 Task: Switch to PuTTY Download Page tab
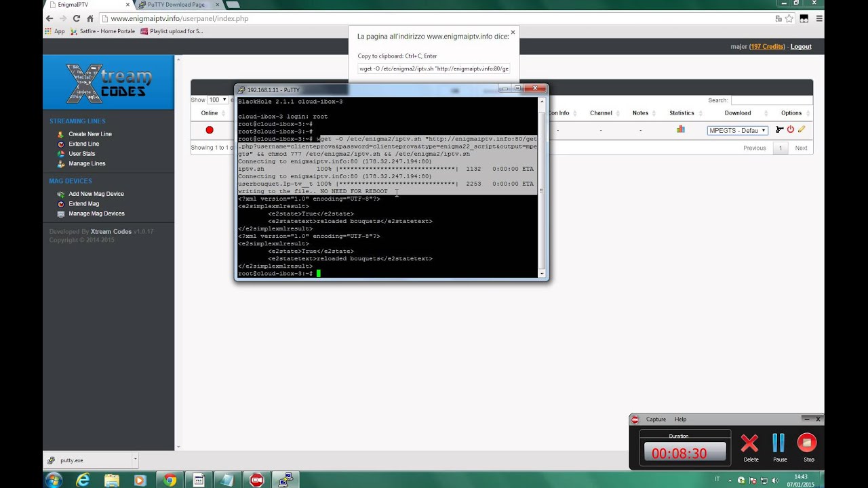(176, 5)
